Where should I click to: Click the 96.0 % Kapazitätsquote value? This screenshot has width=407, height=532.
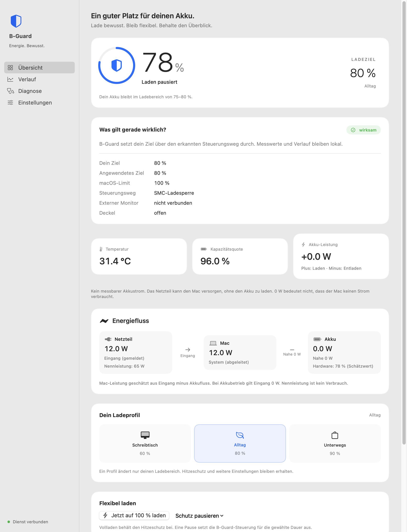[x=215, y=261]
